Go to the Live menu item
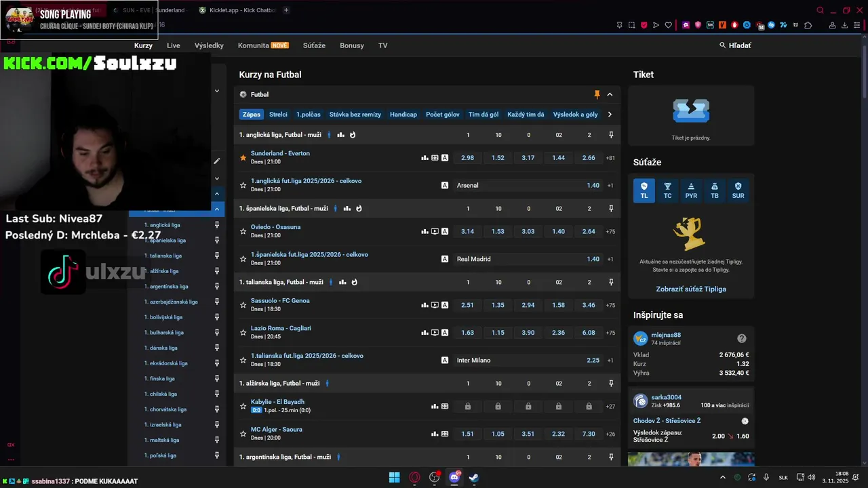This screenshot has width=868, height=488. coord(174,45)
